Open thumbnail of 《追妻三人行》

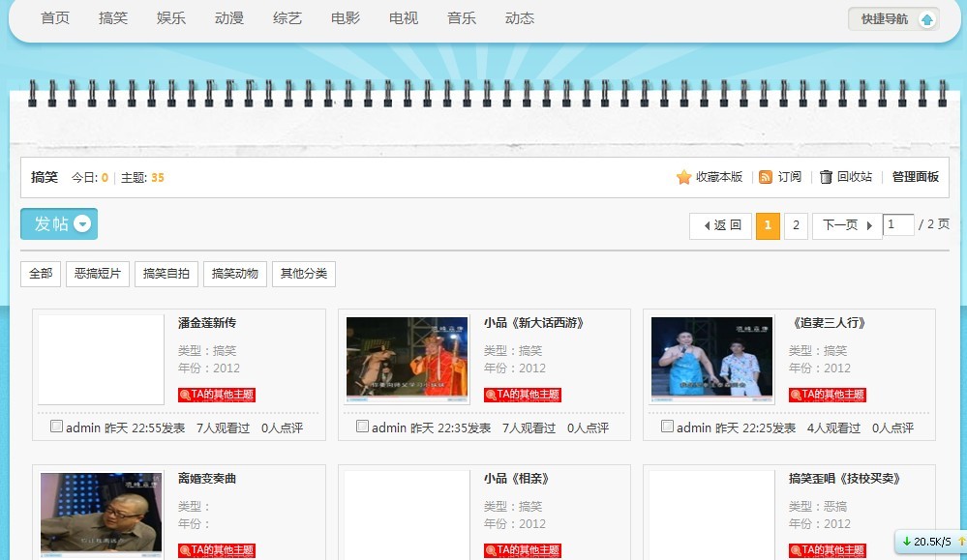click(x=711, y=359)
